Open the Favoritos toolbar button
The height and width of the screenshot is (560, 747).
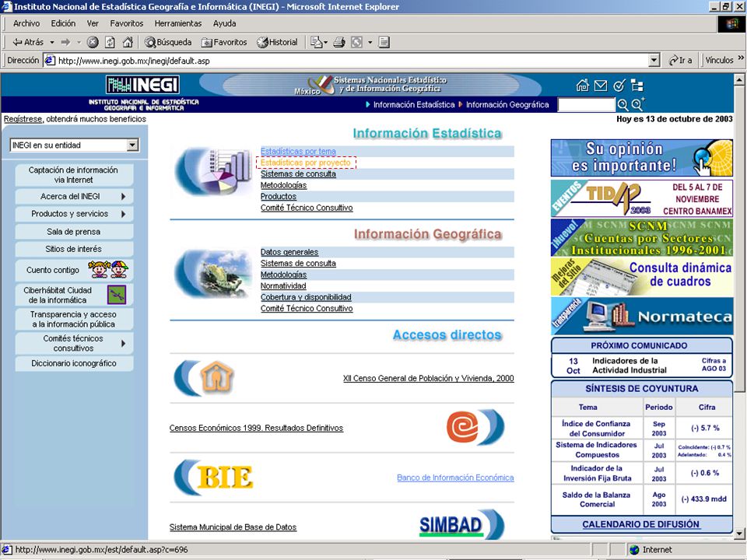point(224,42)
